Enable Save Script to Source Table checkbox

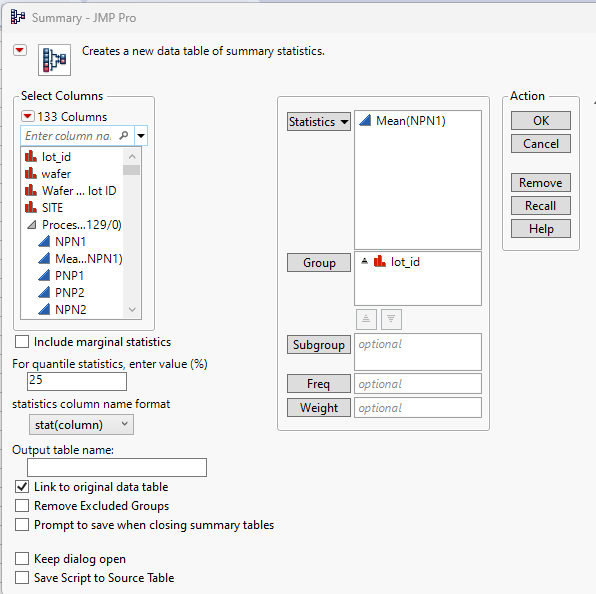[x=22, y=578]
